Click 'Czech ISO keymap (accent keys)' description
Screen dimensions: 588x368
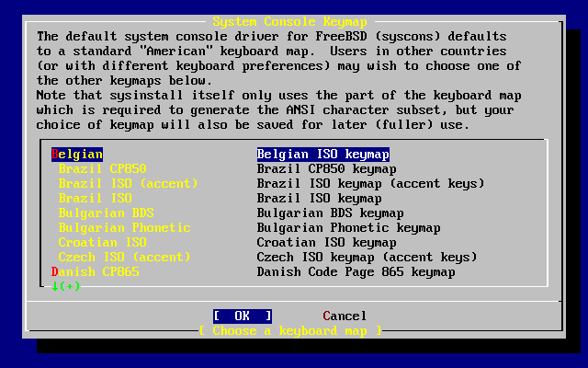[367, 258]
